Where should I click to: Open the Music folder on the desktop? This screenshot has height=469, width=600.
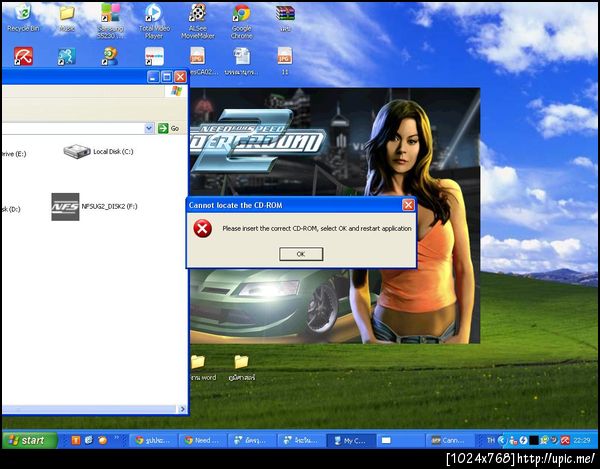[67, 18]
